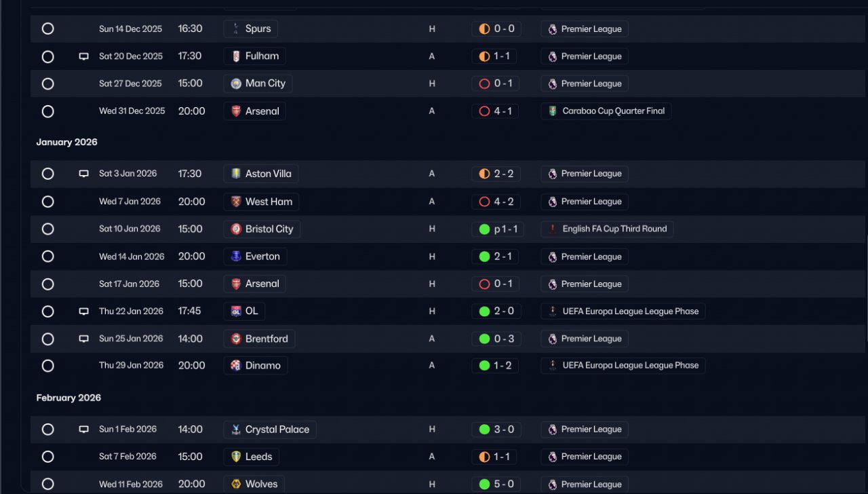
Task: Click the Wolves club badge
Action: tap(236, 484)
